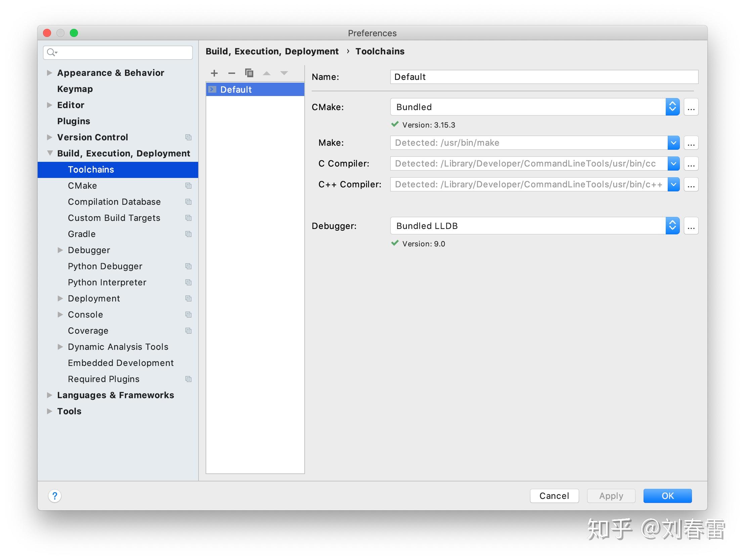Open Gradle settings page
The height and width of the screenshot is (560, 745).
pyautogui.click(x=82, y=234)
